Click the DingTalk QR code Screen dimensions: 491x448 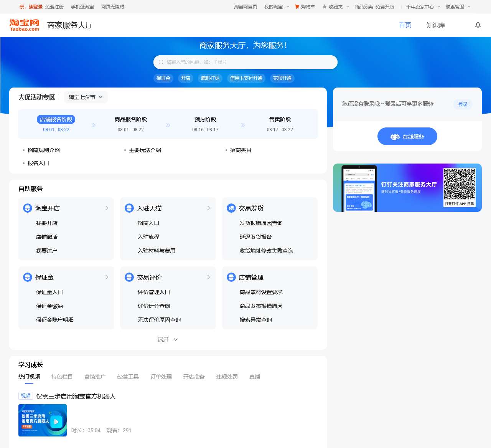pos(460,184)
